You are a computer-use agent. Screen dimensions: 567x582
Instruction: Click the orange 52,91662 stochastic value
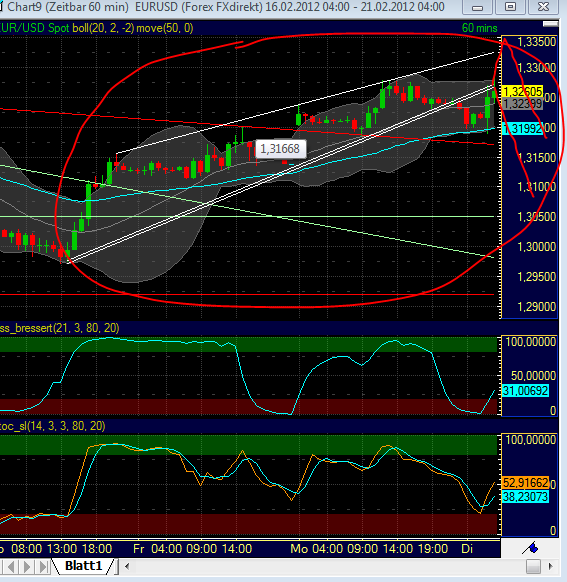pos(525,483)
